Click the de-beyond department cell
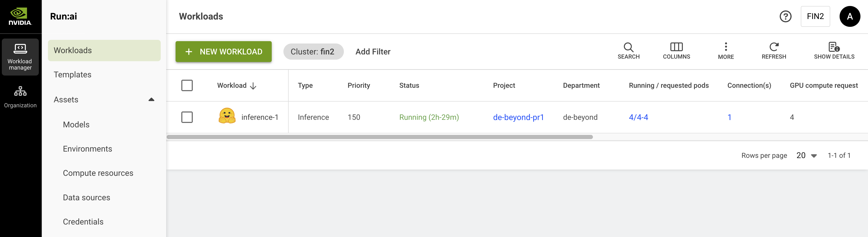This screenshot has height=237, width=868. [580, 117]
